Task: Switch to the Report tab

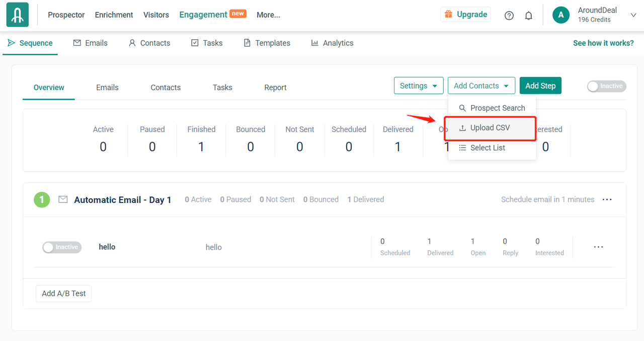Action: 275,88
